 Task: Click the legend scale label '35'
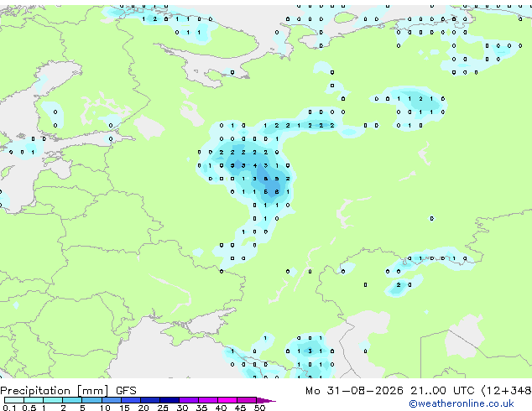pyautogui.click(x=201, y=408)
